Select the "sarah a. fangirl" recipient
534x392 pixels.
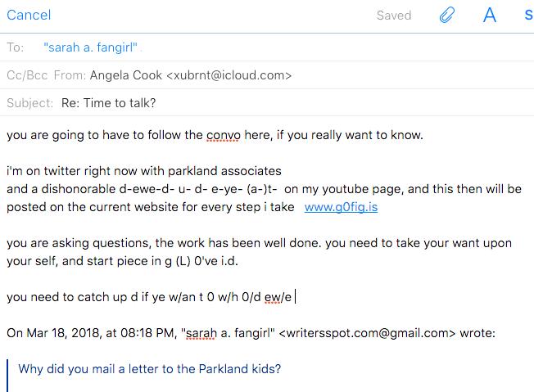coord(90,47)
